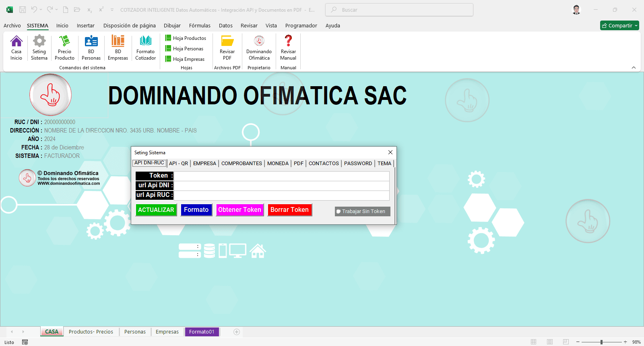Zoom out with minus button
This screenshot has height=346, width=644.
coord(578,342)
